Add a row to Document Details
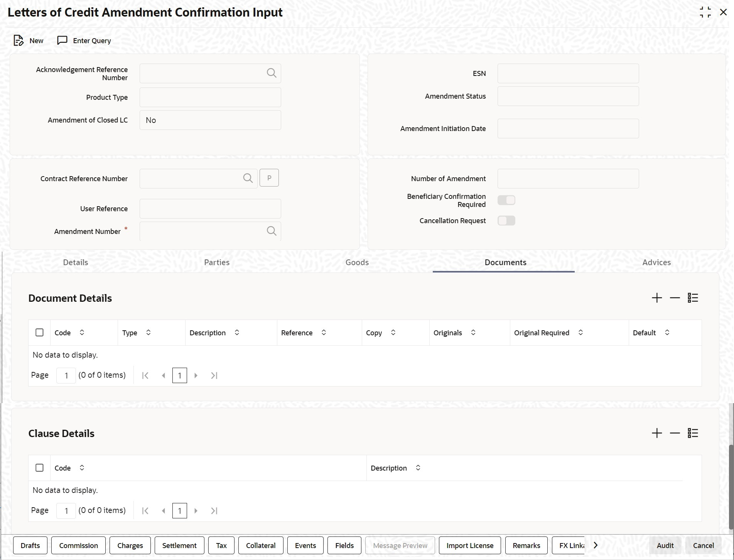734x560 pixels. (x=657, y=298)
